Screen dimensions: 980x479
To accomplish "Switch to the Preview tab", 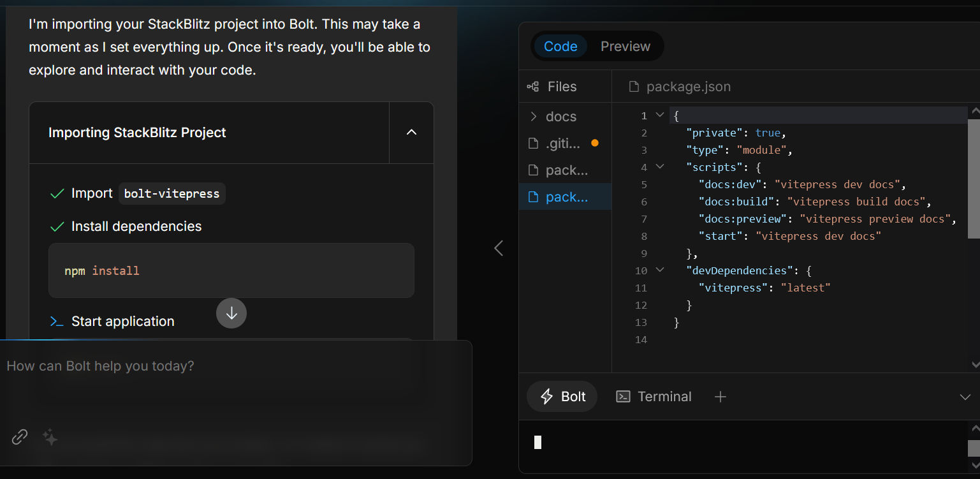I will (x=625, y=47).
